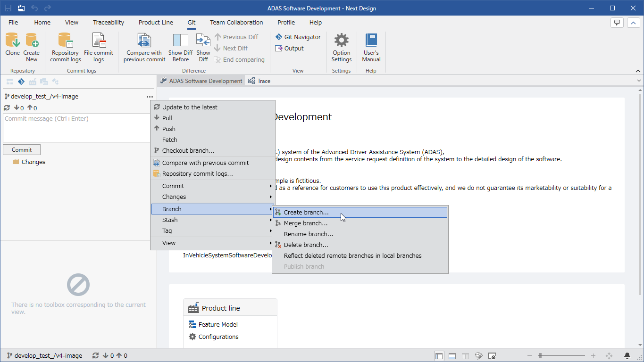Click the notification bell in the status bar
This screenshot has width=644, height=362.
pyautogui.click(x=627, y=356)
